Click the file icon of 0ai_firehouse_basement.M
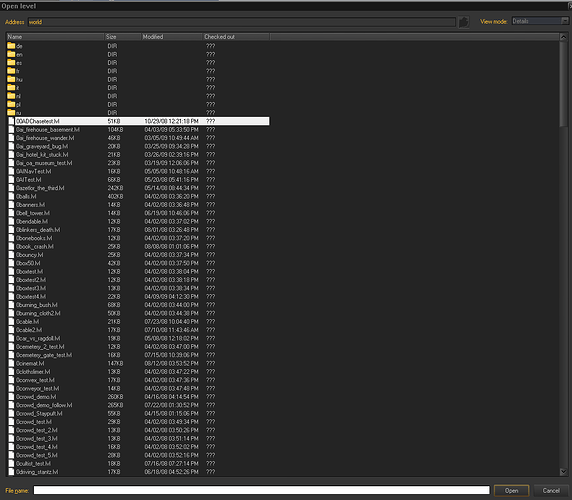This screenshot has height=500, width=572. 11,129
